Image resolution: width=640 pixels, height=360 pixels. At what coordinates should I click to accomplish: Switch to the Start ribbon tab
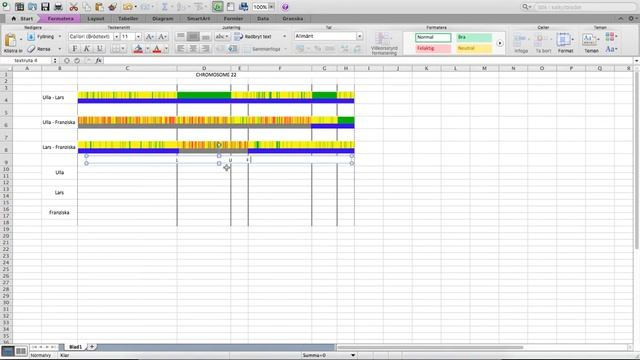tap(23, 19)
